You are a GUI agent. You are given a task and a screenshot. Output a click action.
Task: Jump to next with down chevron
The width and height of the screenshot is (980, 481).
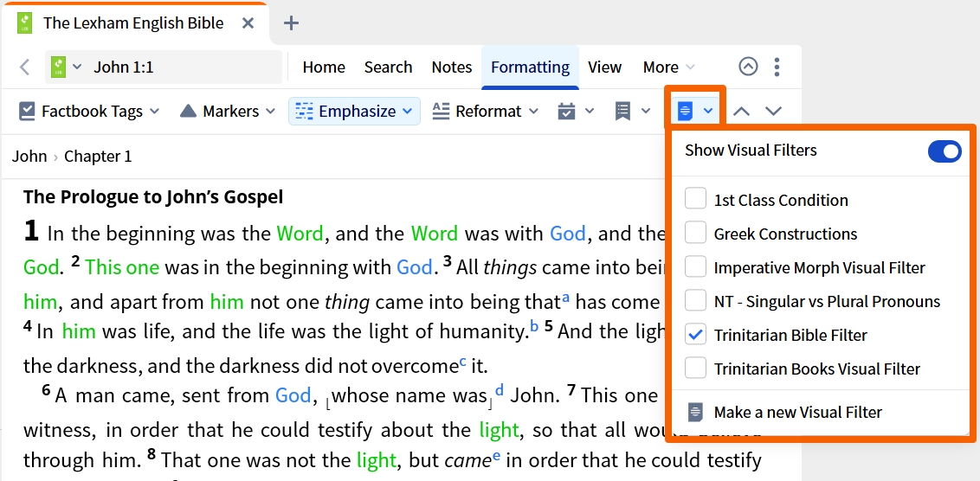pos(774,112)
